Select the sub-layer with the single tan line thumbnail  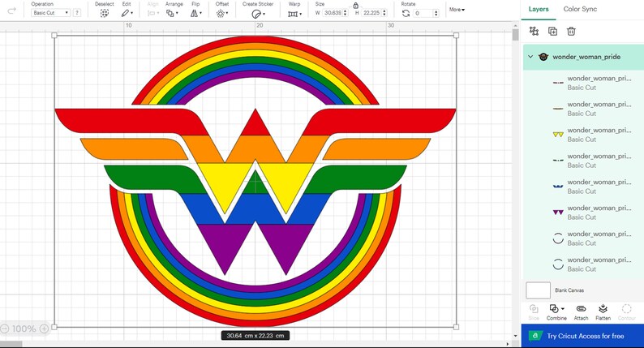coord(583,109)
